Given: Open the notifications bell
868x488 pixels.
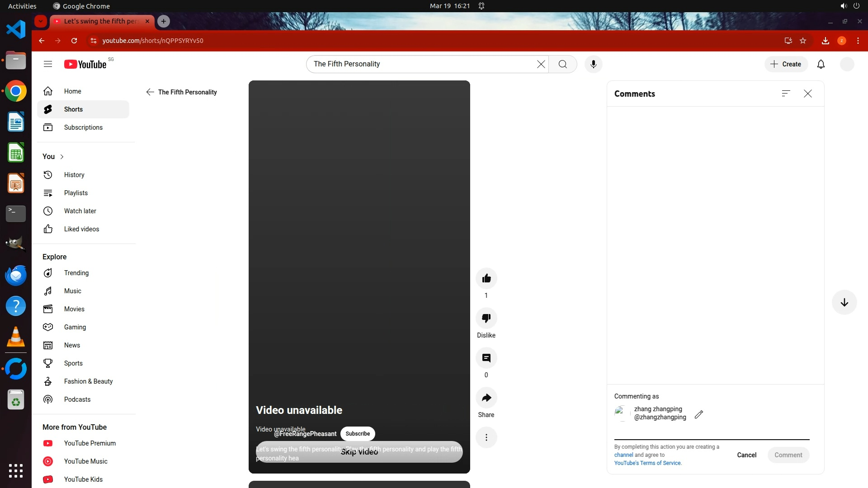Looking at the screenshot, I should pyautogui.click(x=821, y=64).
